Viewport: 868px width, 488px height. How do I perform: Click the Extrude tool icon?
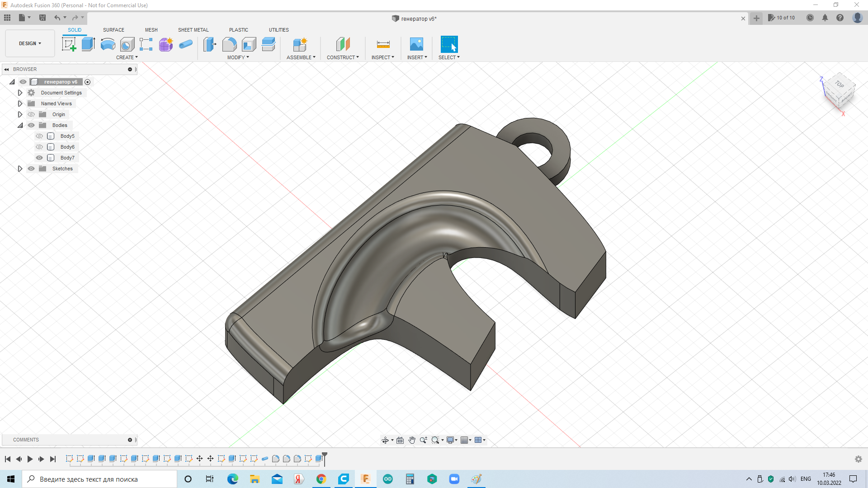pyautogui.click(x=88, y=44)
